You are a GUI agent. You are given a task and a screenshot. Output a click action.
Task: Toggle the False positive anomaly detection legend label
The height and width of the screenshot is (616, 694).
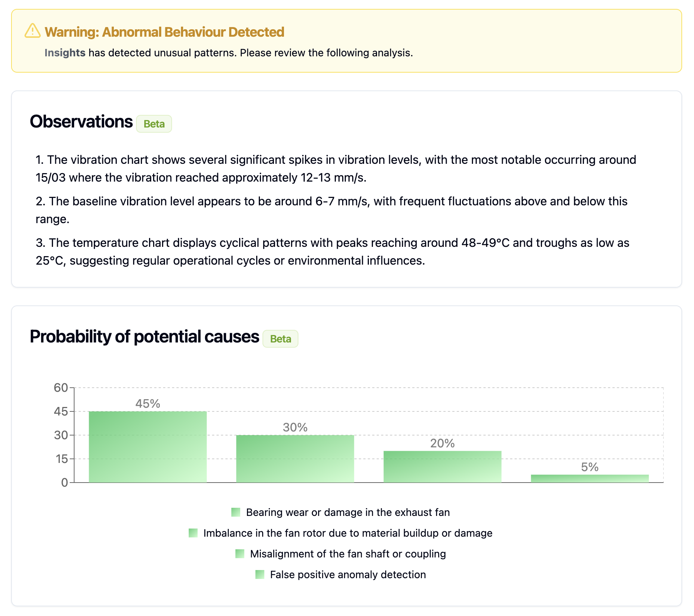pos(348,574)
